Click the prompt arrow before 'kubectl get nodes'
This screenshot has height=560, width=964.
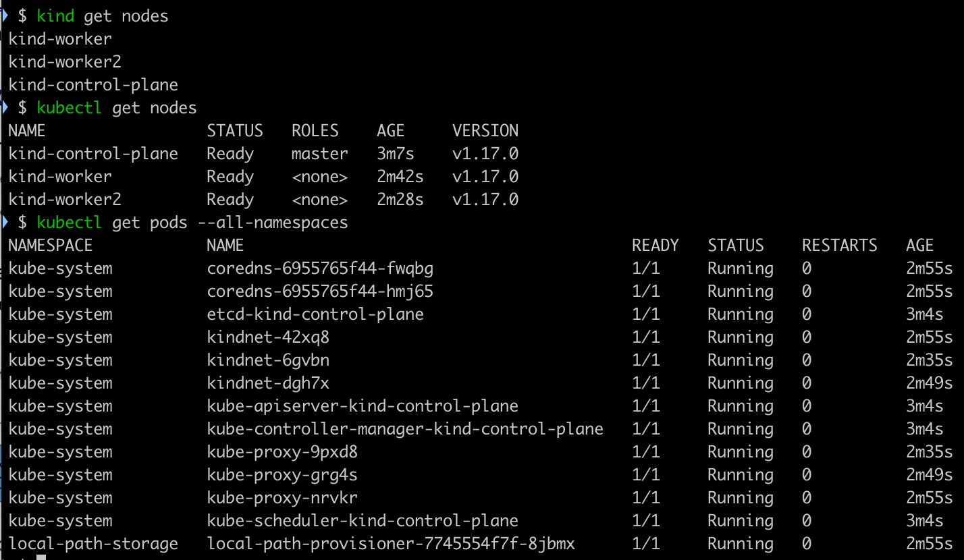(x=4, y=107)
